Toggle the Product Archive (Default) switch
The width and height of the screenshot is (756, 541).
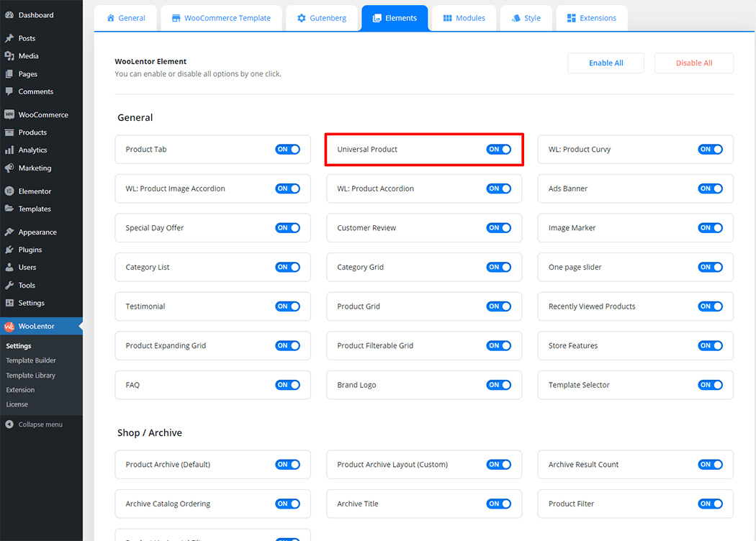tap(288, 465)
